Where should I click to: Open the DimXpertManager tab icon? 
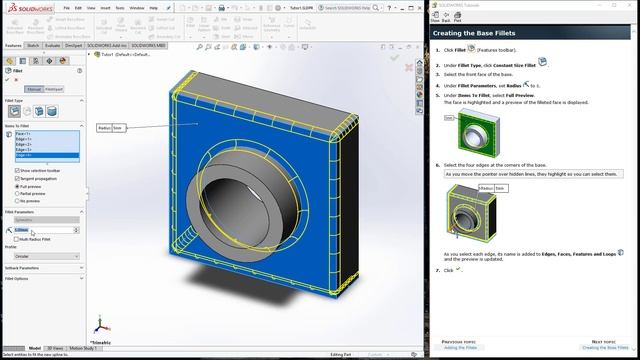point(49,61)
